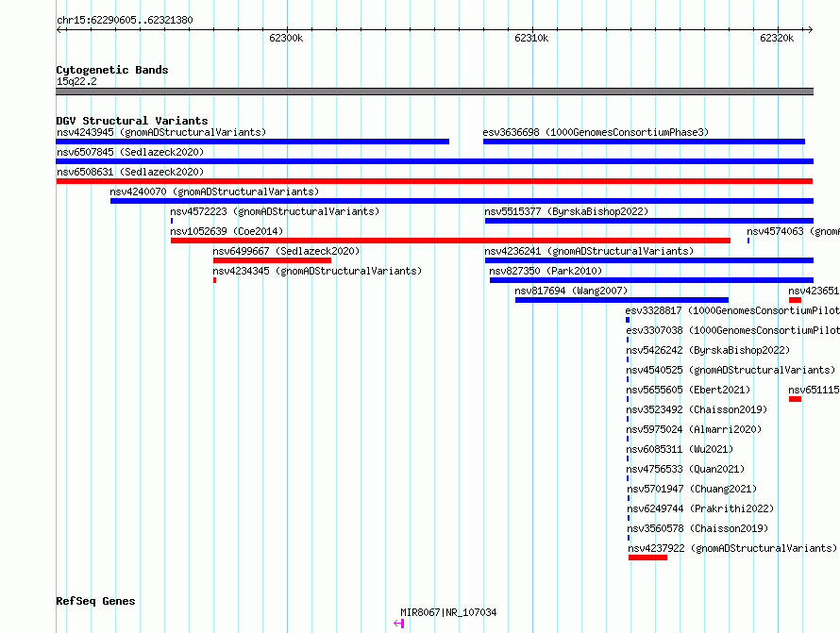
Task: Select nsv4756533 (Quan2021) label
Action: [x=686, y=469]
